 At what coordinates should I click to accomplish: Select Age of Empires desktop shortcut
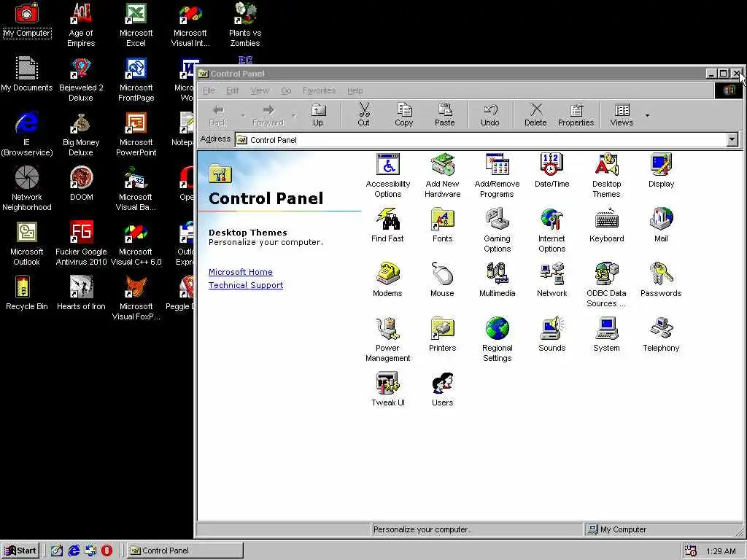click(x=81, y=24)
